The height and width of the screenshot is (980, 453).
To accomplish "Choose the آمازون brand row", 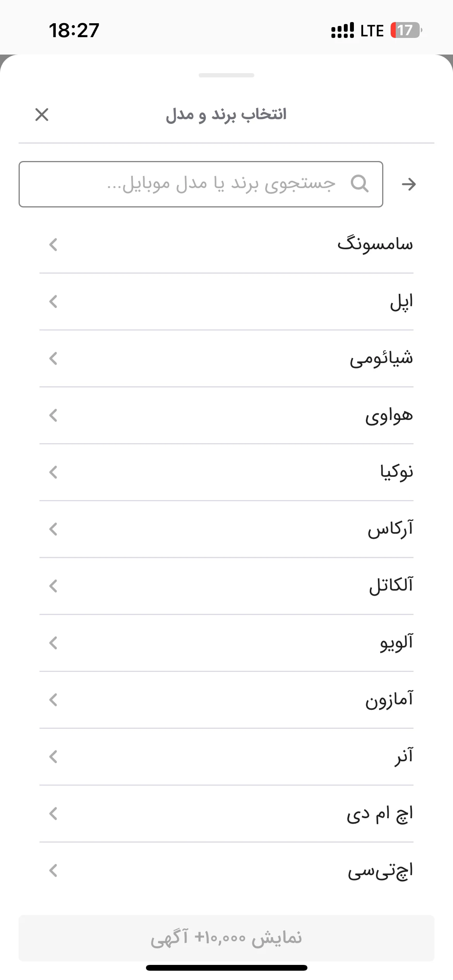I will click(226, 700).
